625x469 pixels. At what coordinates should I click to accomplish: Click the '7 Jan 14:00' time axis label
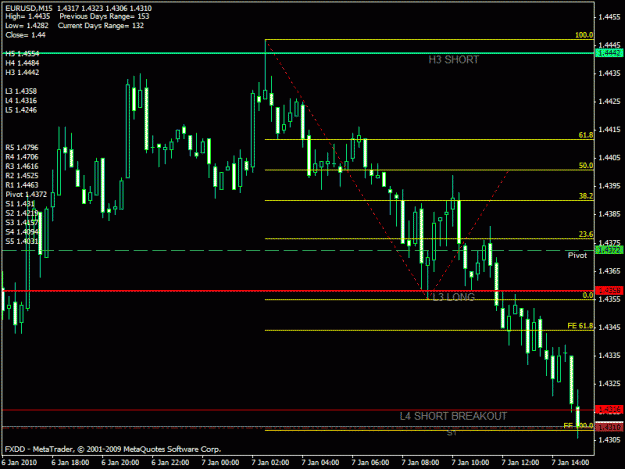click(570, 463)
